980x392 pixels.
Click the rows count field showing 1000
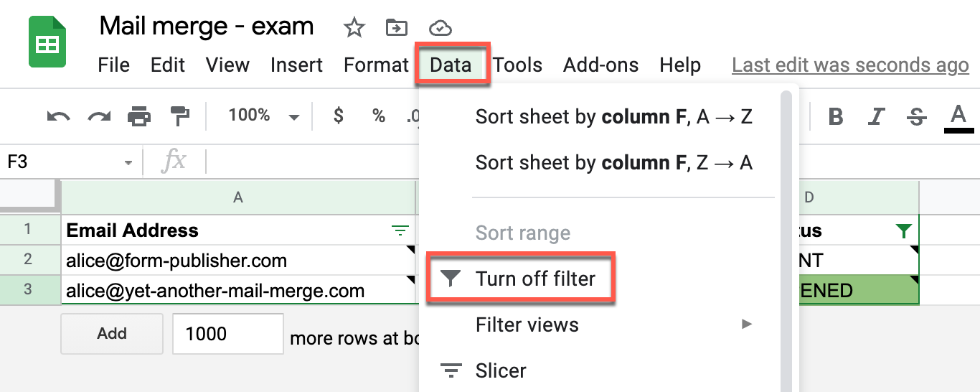(x=227, y=334)
